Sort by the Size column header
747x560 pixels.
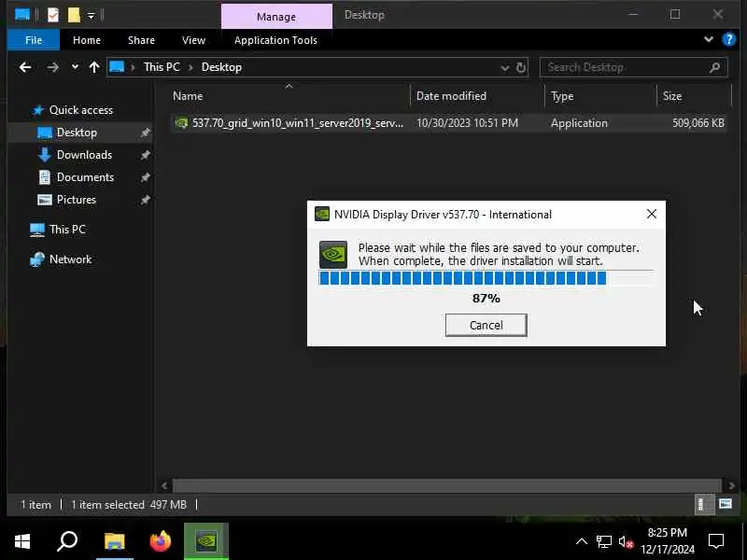coord(694,96)
